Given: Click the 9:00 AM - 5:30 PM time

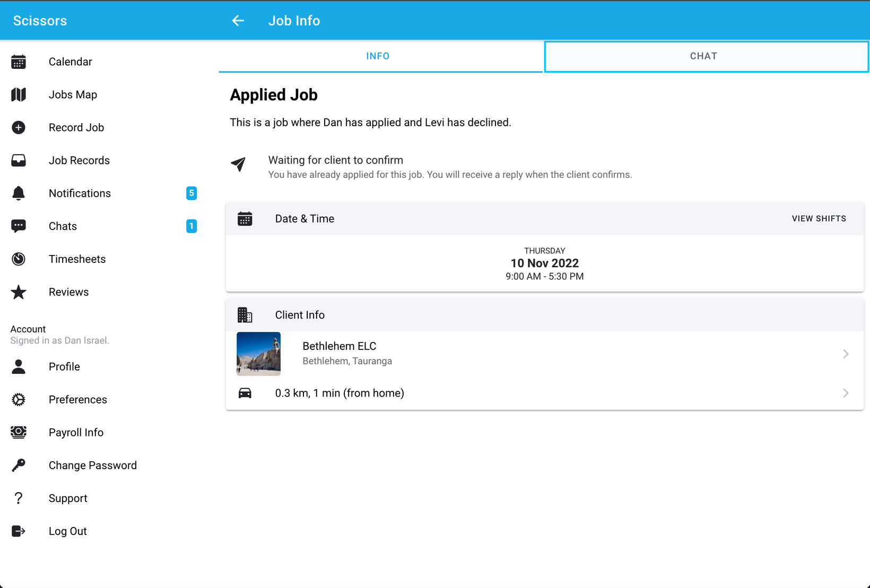Looking at the screenshot, I should pos(545,277).
